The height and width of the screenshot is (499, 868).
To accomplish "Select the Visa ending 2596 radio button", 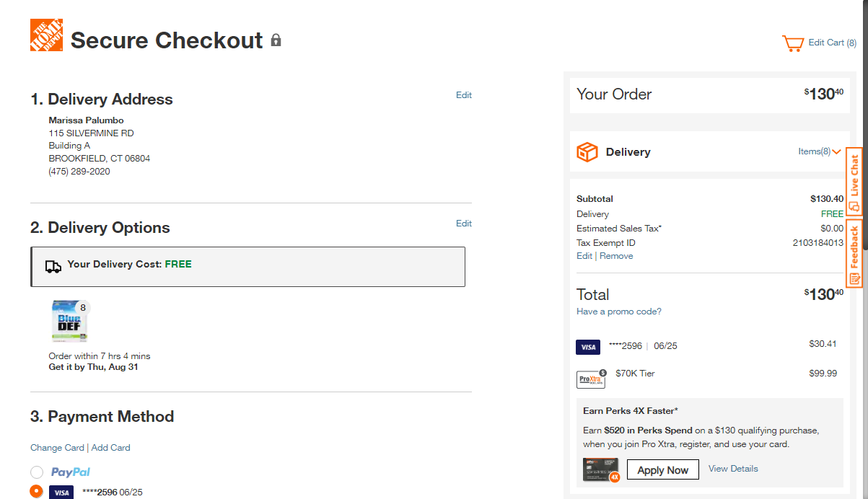I will point(37,491).
